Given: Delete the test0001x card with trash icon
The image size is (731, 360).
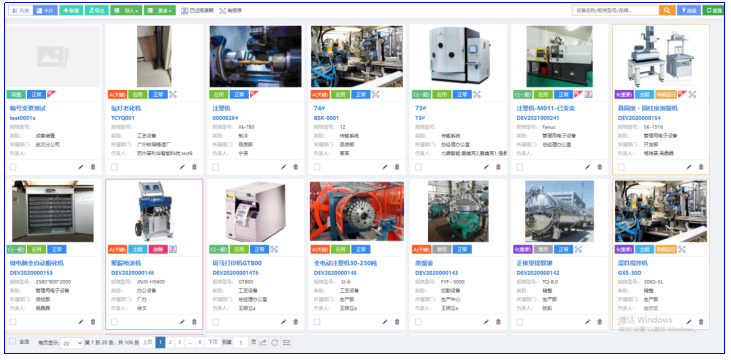Looking at the screenshot, I should coord(93,167).
